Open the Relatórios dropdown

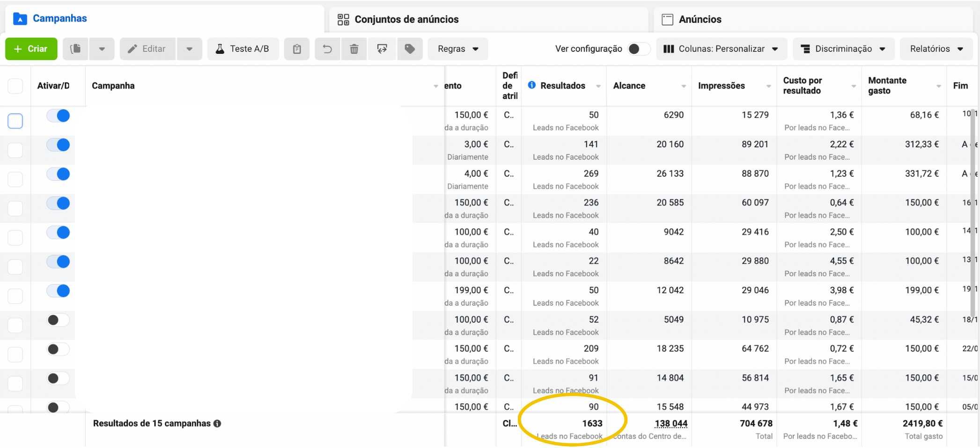tap(936, 49)
